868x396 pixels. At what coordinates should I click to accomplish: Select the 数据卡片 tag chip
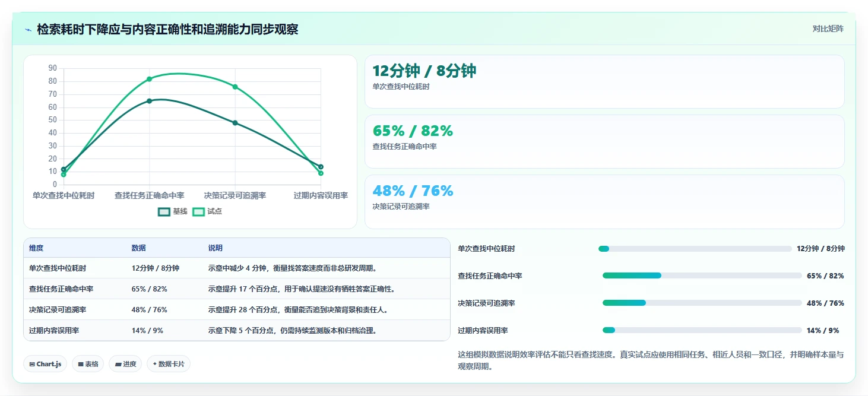169,364
